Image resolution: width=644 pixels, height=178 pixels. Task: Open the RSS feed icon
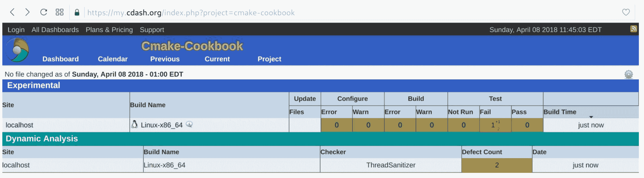pyautogui.click(x=633, y=29)
